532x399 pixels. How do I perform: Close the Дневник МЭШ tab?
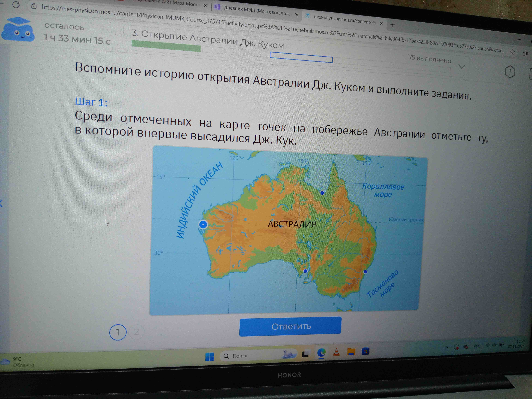pos(297,15)
